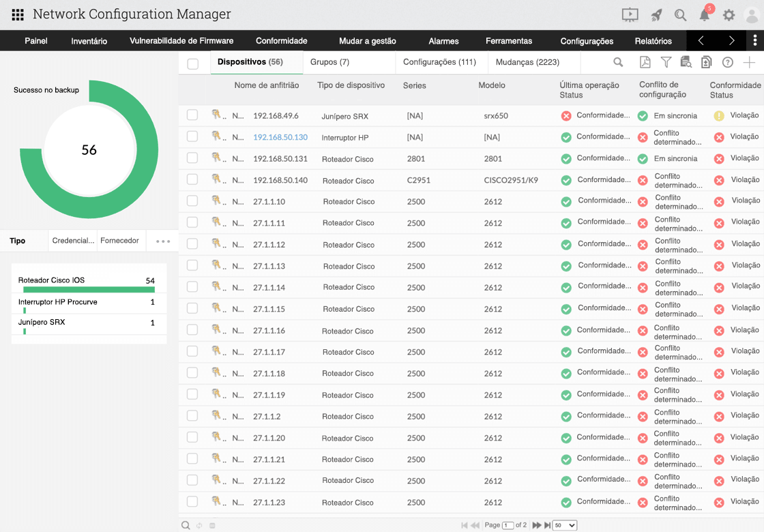Open device link 192.168.50.130

point(280,137)
